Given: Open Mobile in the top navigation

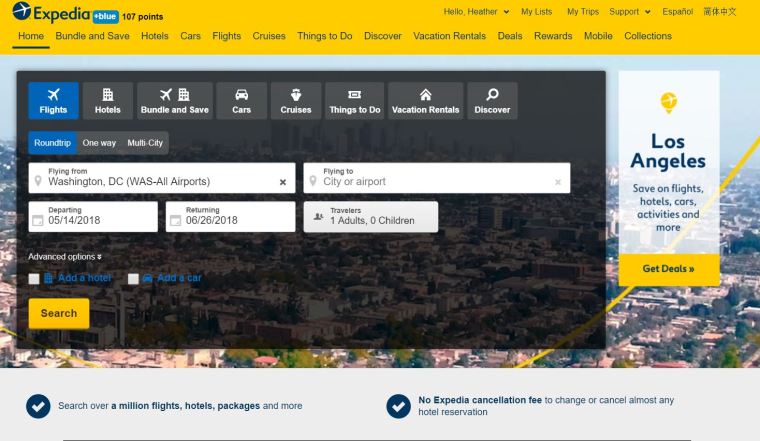Looking at the screenshot, I should (x=598, y=36).
